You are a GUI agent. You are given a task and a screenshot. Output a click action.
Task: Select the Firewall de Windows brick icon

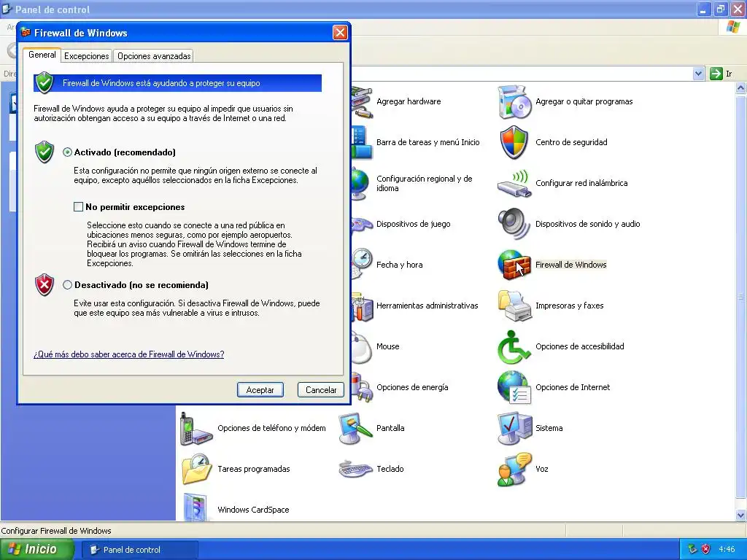514,265
